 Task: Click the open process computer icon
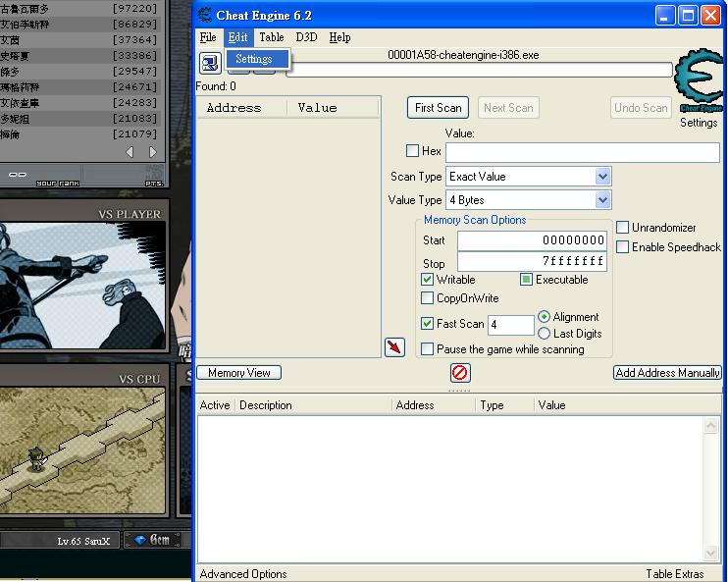(x=210, y=64)
